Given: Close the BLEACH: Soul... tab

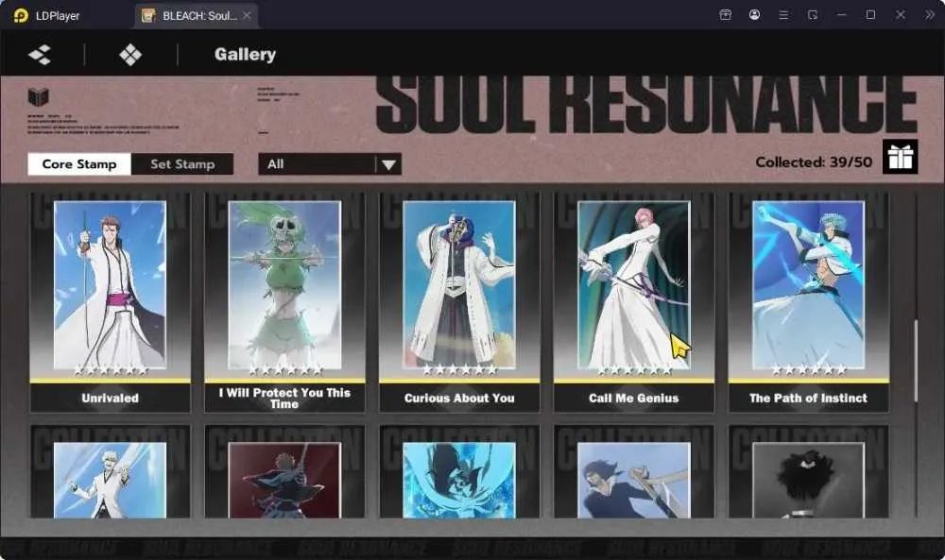Looking at the screenshot, I should tap(247, 16).
